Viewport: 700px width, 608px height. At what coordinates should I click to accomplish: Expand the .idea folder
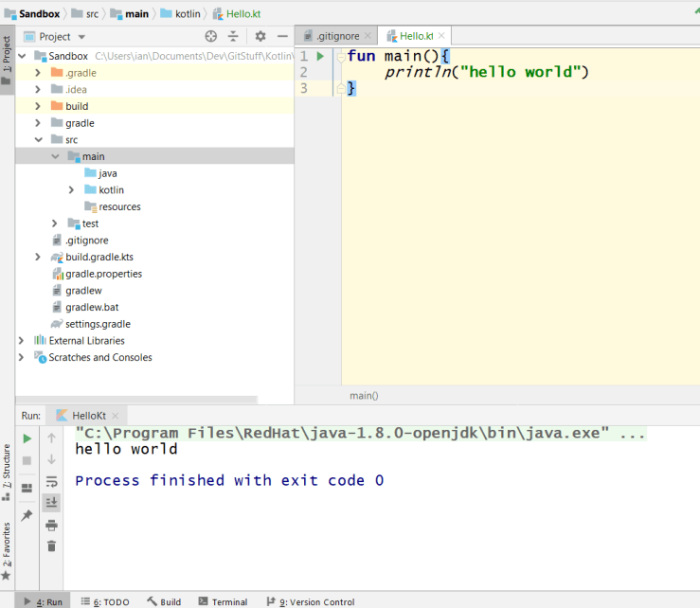coord(38,90)
